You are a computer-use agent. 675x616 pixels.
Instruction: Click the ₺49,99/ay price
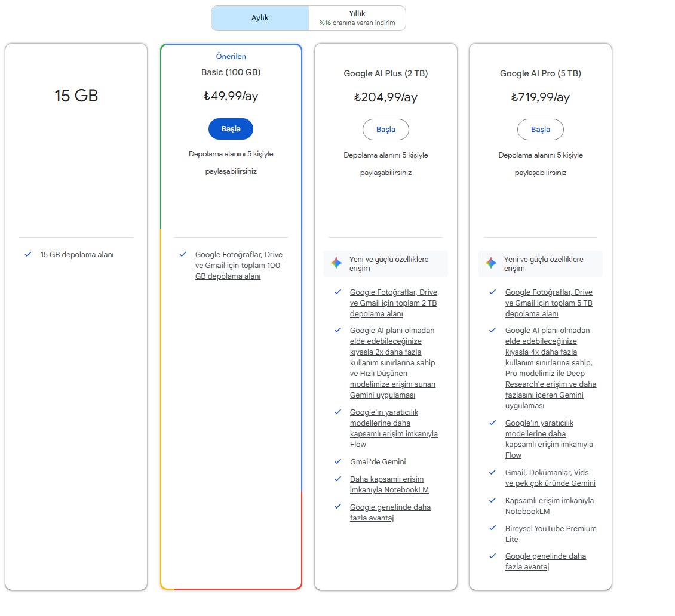[x=231, y=96]
